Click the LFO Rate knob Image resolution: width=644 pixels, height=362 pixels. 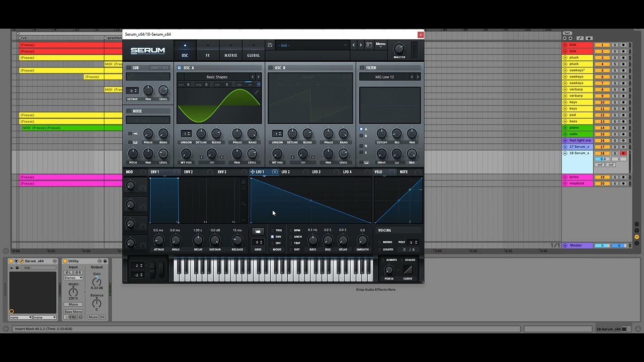click(312, 240)
